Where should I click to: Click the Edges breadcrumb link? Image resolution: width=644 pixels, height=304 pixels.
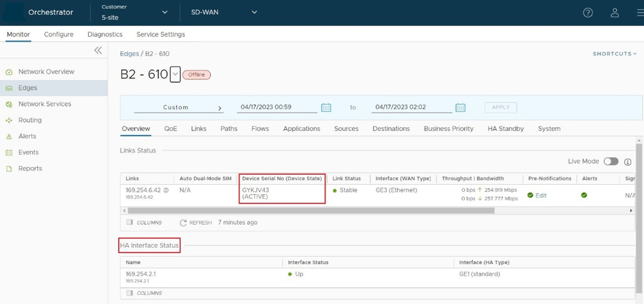[129, 54]
